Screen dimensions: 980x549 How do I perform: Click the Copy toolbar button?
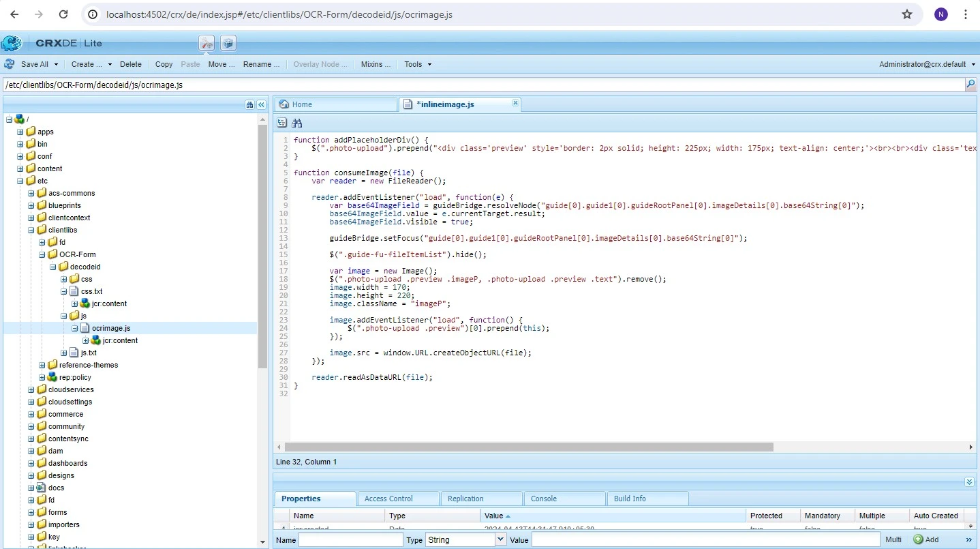tap(164, 64)
